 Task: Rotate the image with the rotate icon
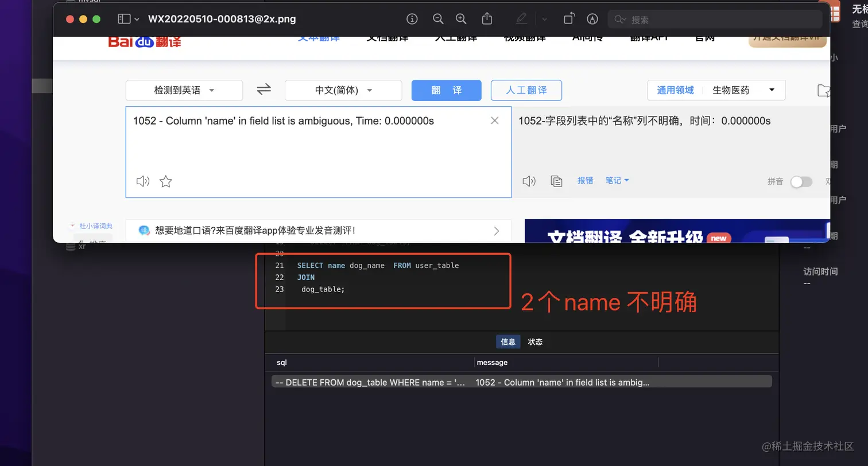[568, 19]
